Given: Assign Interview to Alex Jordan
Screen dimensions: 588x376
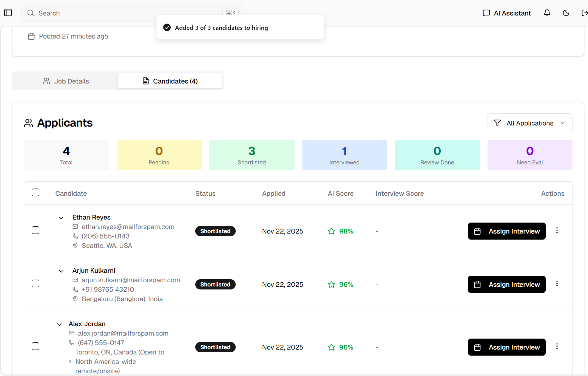Looking at the screenshot, I should [x=506, y=347].
